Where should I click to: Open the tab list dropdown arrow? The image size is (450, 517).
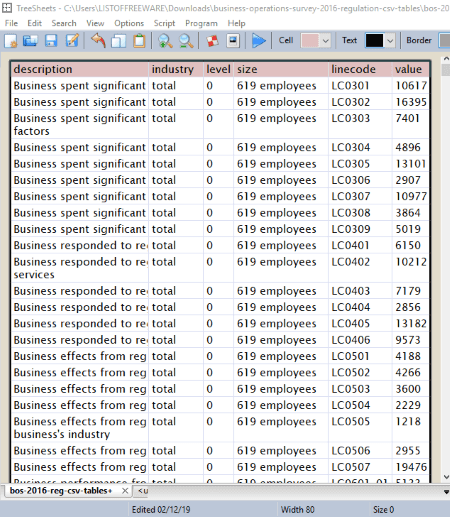coord(446,491)
